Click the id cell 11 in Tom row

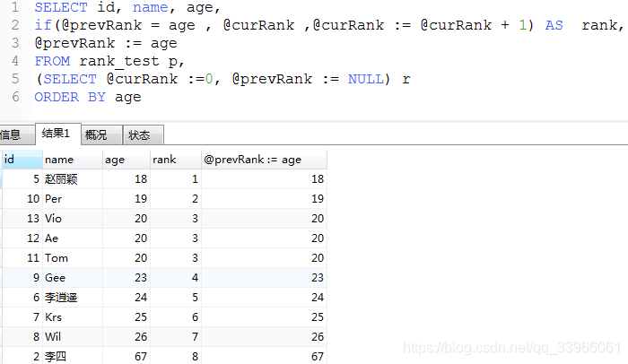(x=22, y=258)
